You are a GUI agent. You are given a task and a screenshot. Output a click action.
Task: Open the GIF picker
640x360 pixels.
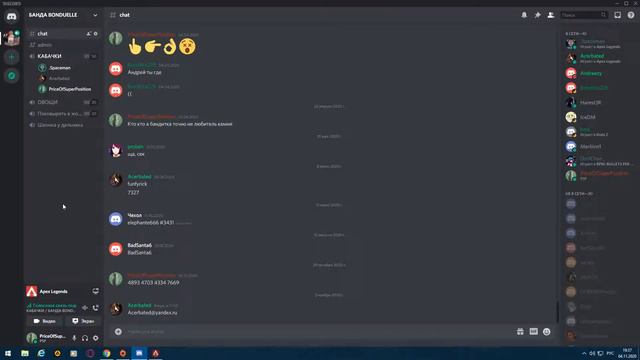pos(533,332)
